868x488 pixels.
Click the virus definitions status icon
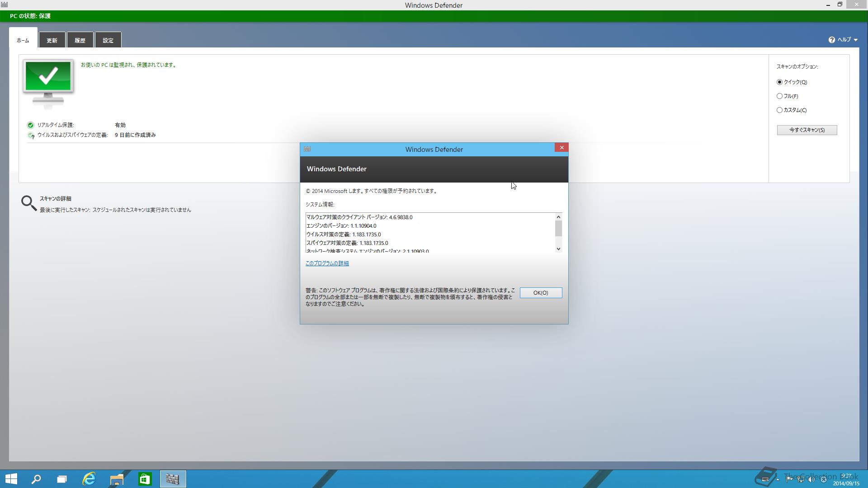coord(30,135)
